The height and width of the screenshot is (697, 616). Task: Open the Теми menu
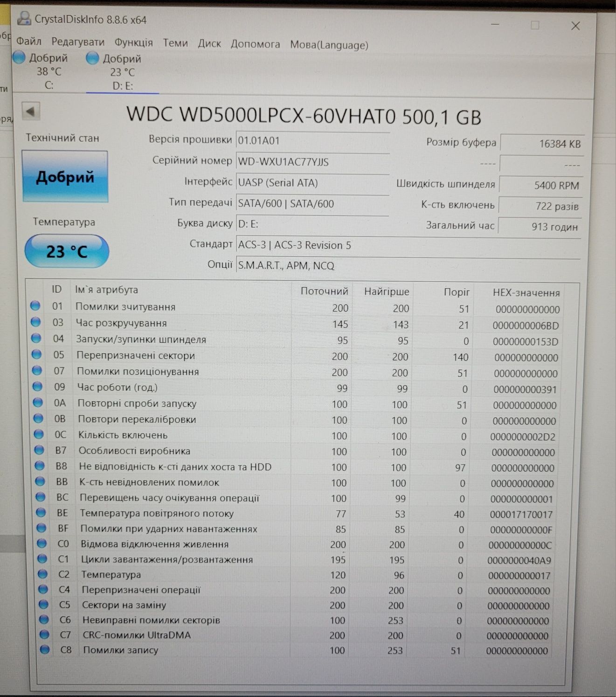175,43
